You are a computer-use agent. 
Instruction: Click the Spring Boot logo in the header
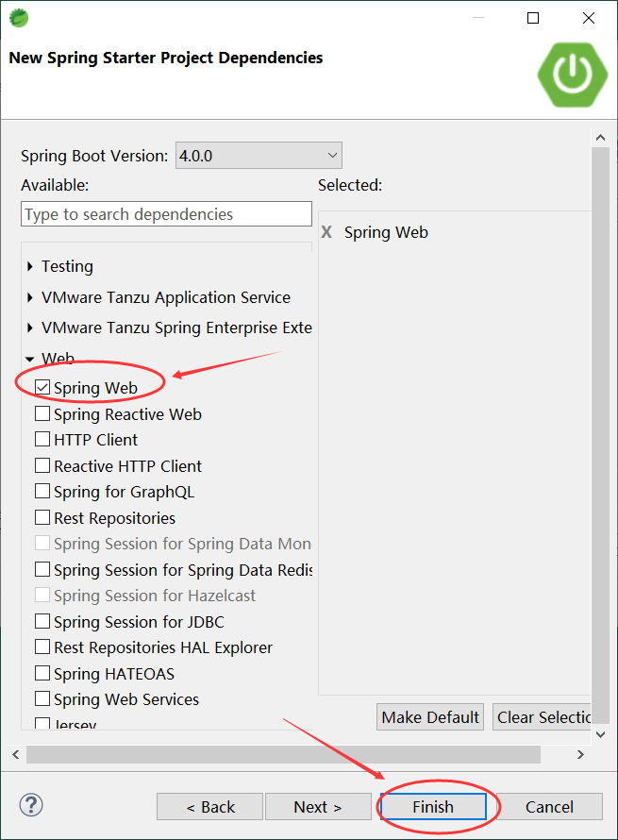tap(572, 74)
